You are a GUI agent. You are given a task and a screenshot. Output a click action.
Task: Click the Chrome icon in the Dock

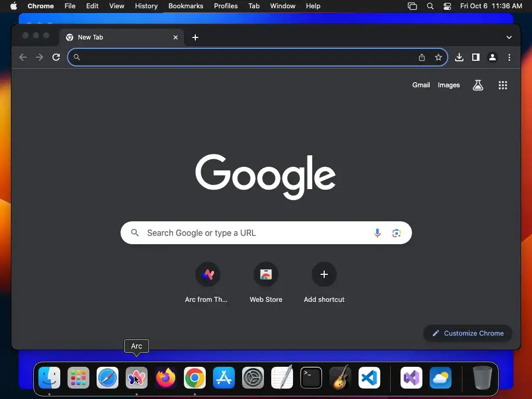(x=195, y=378)
